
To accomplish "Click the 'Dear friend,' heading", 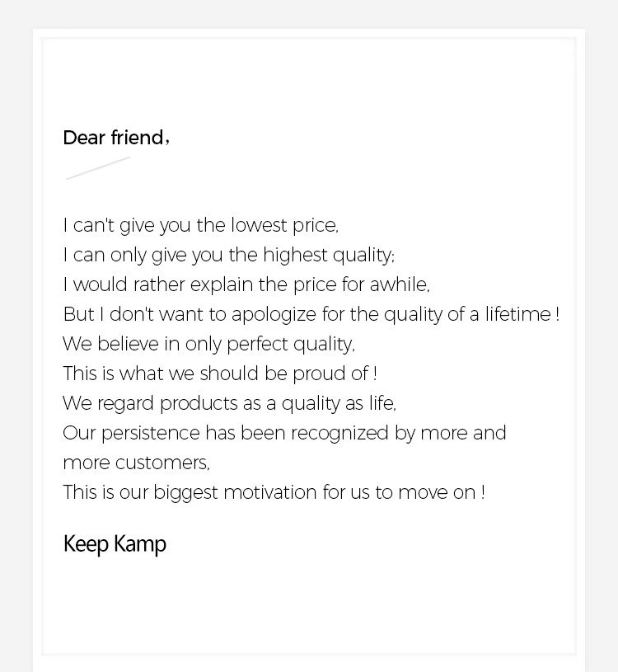I will click(x=116, y=138).
